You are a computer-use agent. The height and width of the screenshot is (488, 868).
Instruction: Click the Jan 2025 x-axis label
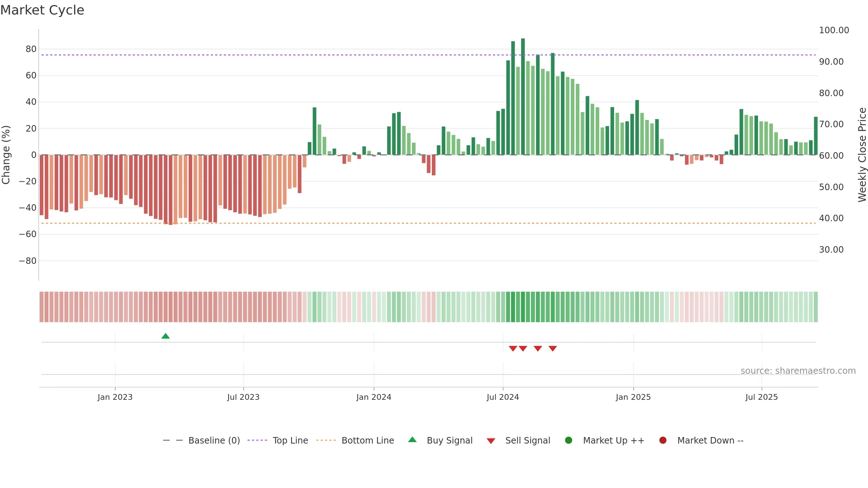pos(633,397)
